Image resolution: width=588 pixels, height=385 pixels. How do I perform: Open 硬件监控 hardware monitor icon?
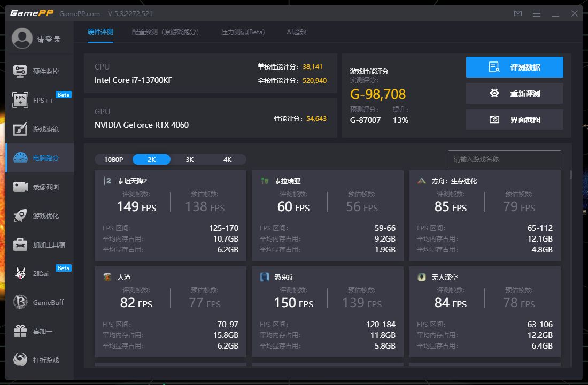click(20, 71)
